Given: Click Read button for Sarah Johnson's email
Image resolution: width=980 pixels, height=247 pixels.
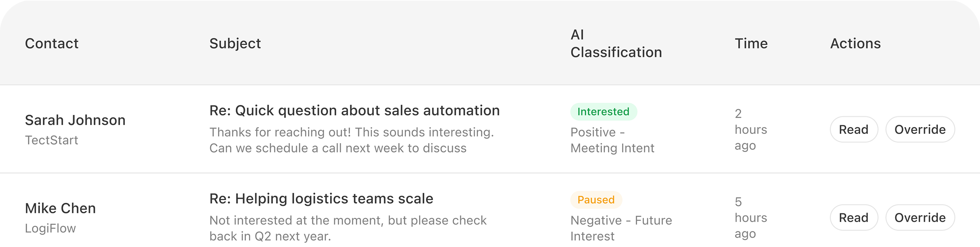Looking at the screenshot, I should click(x=853, y=130).
